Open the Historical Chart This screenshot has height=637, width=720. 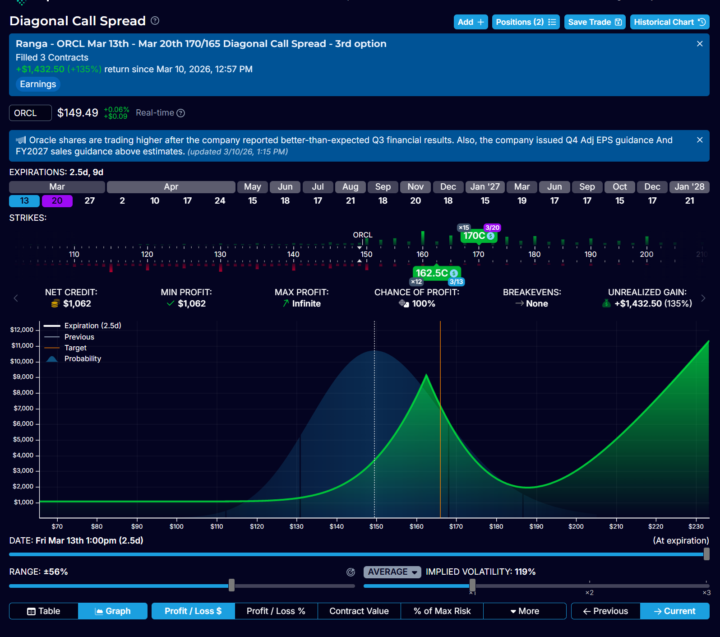point(669,22)
